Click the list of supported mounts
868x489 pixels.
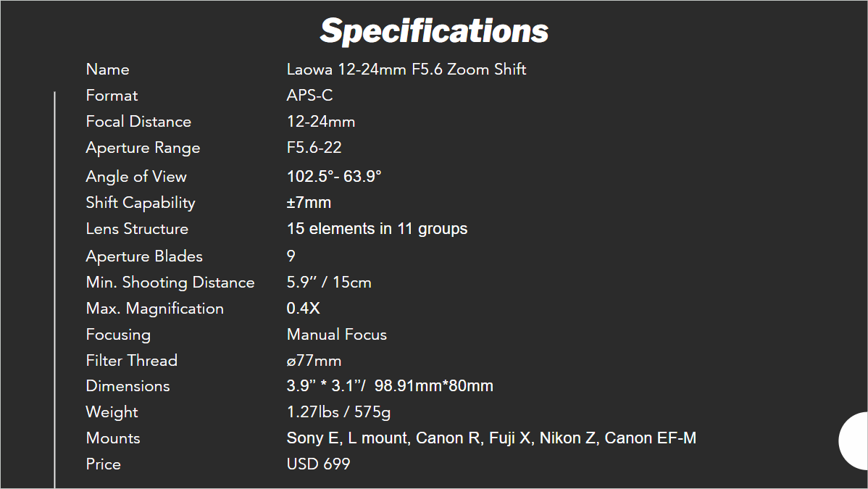pos(491,438)
